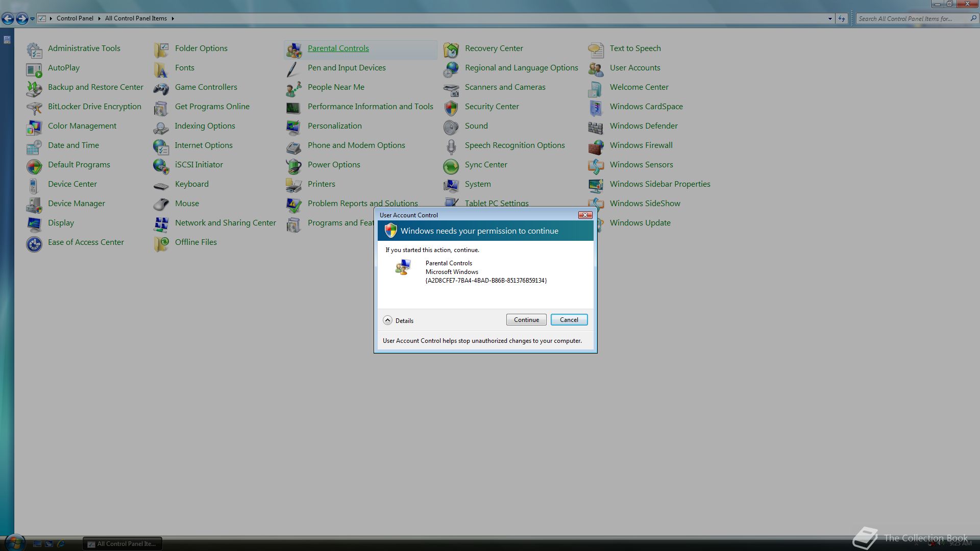Click the Back navigation arrow

8,19
